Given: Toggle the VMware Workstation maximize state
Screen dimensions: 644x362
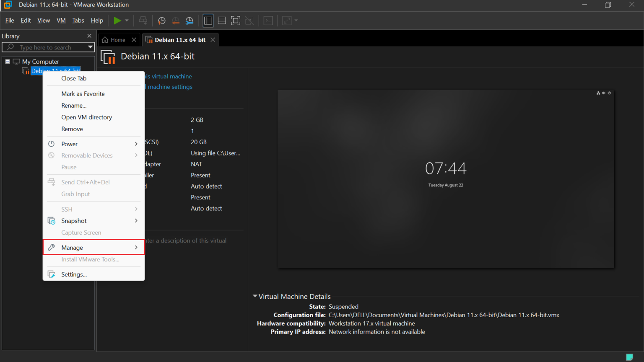Looking at the screenshot, I should point(608,5).
